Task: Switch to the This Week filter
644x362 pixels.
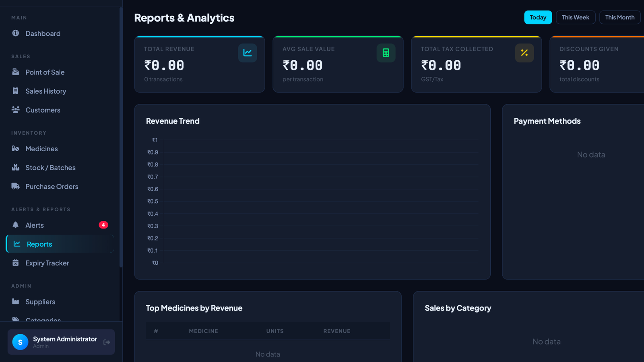Action: click(576, 17)
